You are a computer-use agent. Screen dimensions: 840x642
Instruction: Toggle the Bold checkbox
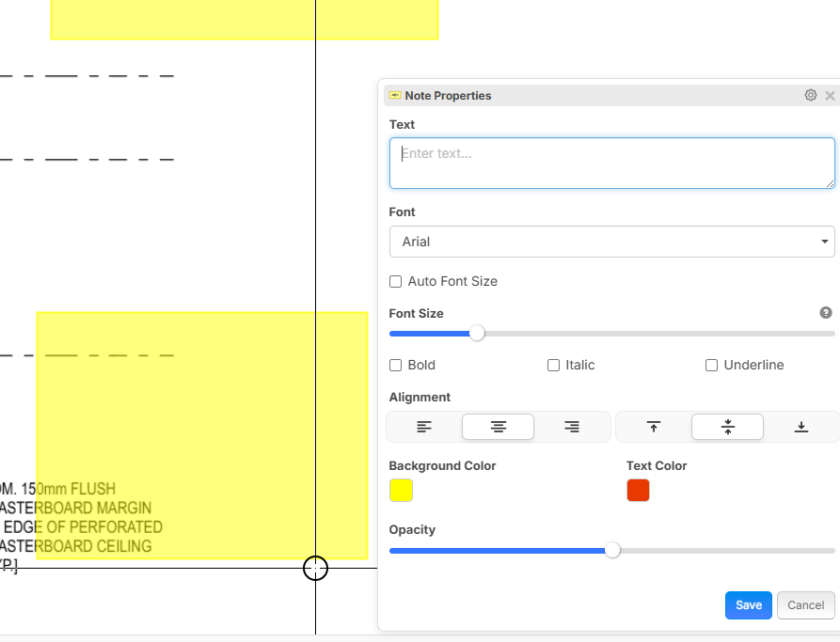point(396,366)
